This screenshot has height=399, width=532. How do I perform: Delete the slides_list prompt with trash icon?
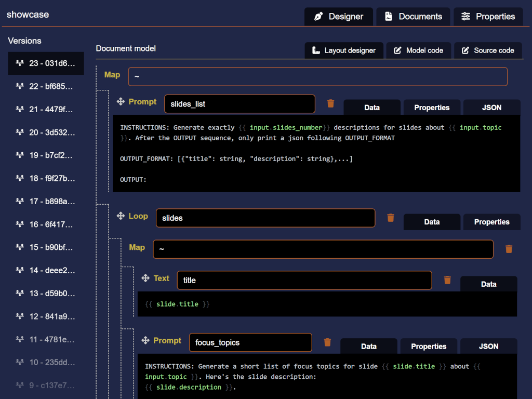pos(330,103)
